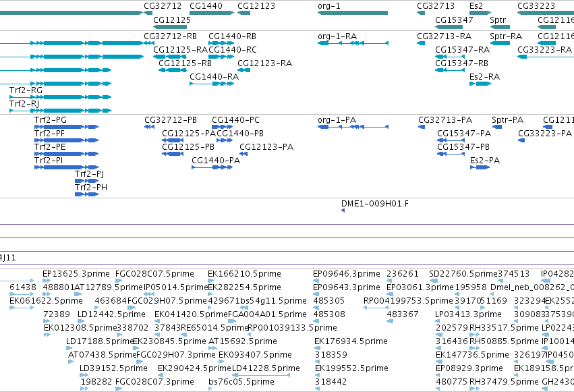The height and width of the screenshot is (392, 574).
Task: Select the CG32712 gene feature
Action: (x=148, y=13)
